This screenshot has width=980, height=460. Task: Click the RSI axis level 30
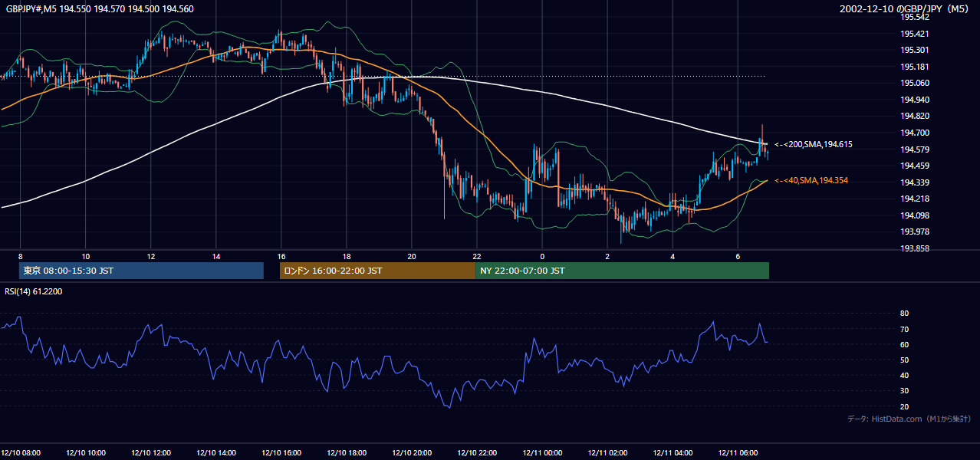coord(904,391)
